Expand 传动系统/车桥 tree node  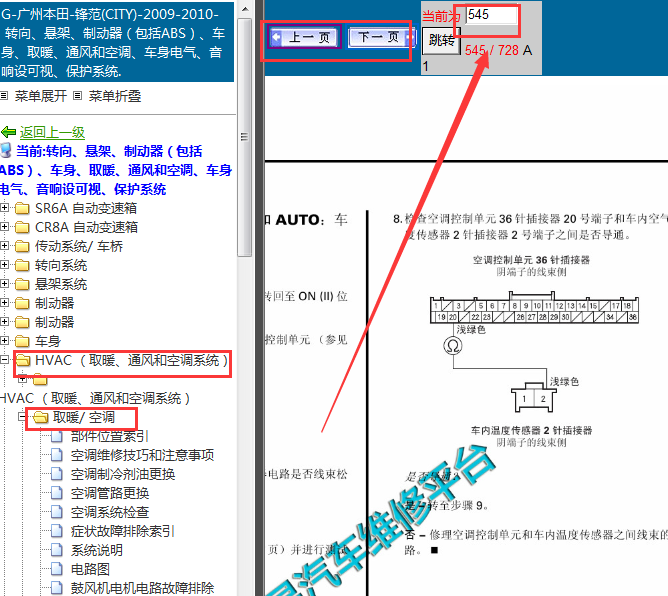pyautogui.click(x=4, y=246)
